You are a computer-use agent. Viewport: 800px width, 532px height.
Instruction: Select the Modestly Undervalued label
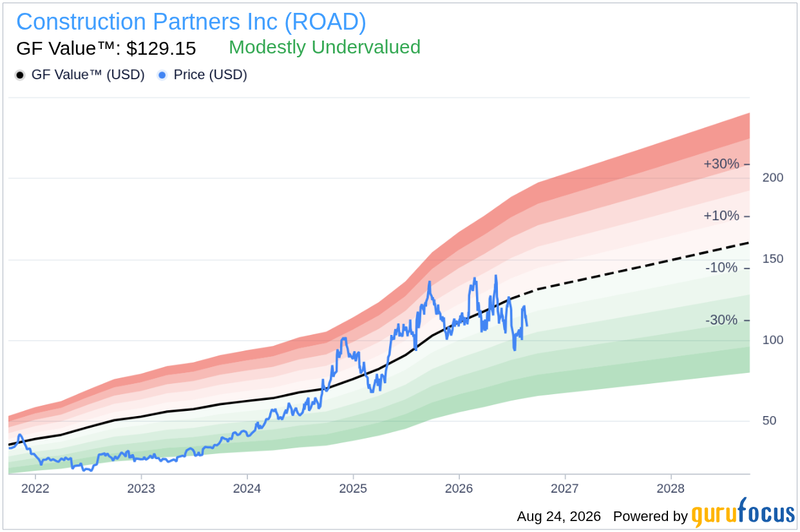pyautogui.click(x=325, y=47)
